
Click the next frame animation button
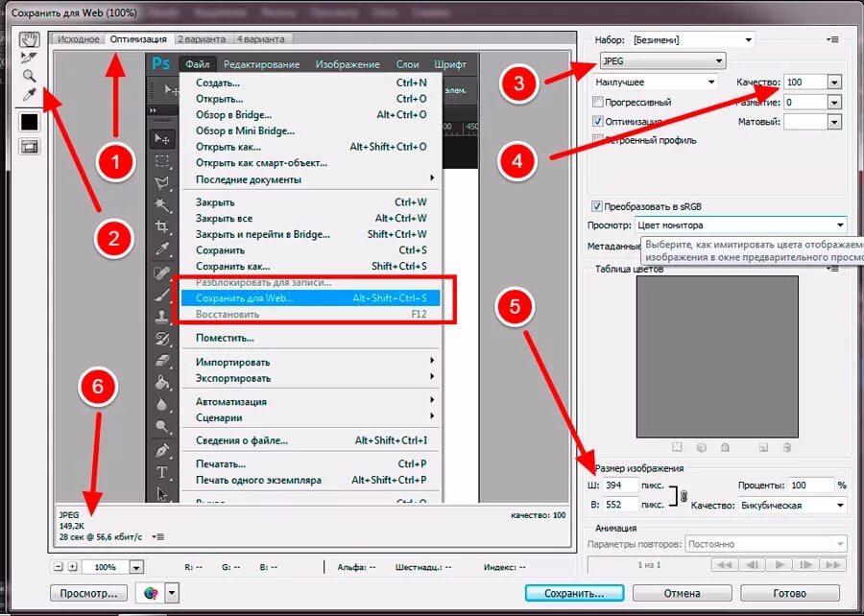805,565
